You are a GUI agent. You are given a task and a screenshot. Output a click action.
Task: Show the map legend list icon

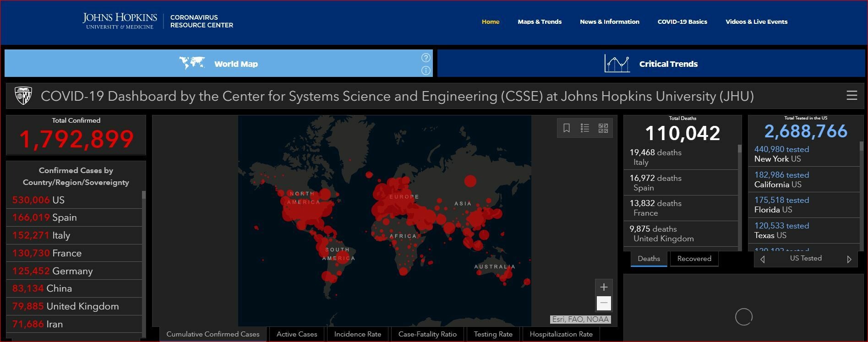585,128
